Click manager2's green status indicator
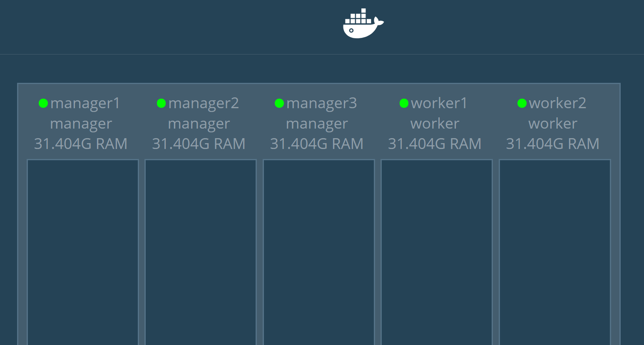Image resolution: width=644 pixels, height=345 pixels. (x=162, y=103)
